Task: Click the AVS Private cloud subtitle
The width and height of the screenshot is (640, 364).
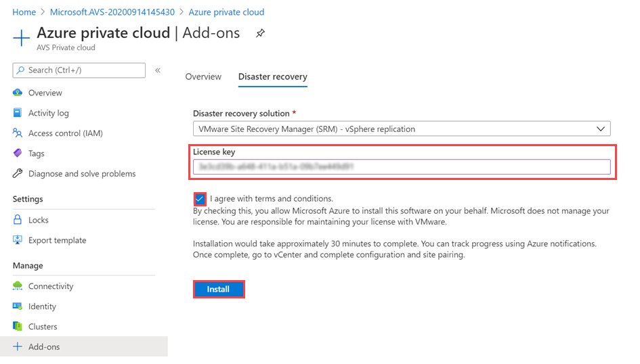Action: click(x=66, y=47)
